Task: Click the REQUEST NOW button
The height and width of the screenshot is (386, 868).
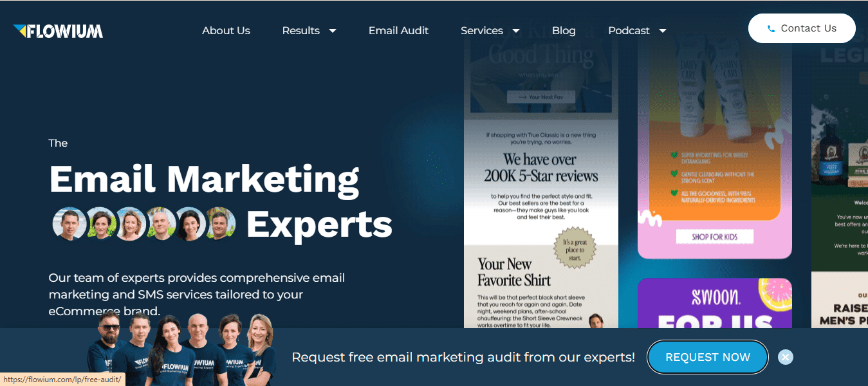Action: (x=708, y=357)
